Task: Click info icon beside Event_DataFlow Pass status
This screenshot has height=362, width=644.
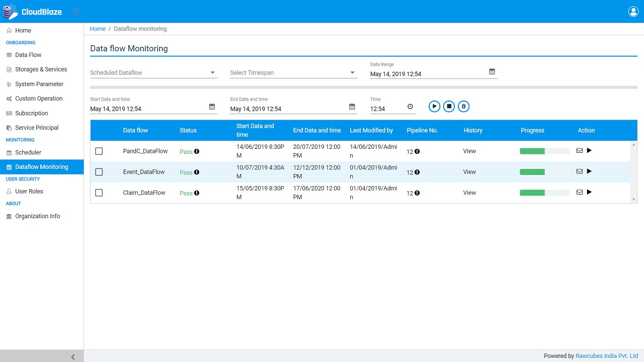Action: (x=197, y=172)
